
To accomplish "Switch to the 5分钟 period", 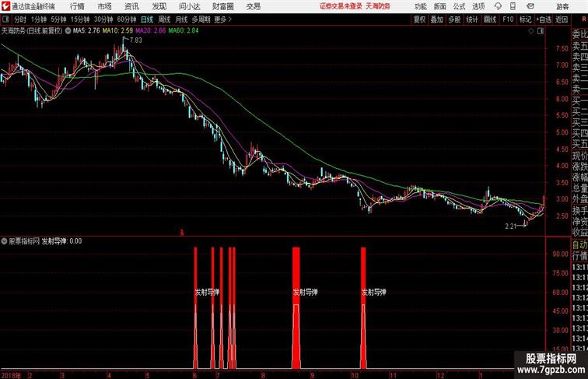I will pyautogui.click(x=58, y=19).
